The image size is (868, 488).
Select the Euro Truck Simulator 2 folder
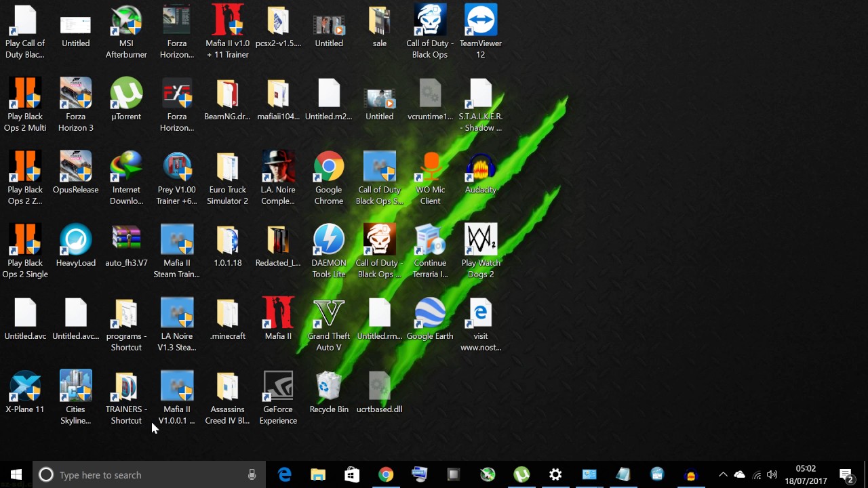[228, 178]
